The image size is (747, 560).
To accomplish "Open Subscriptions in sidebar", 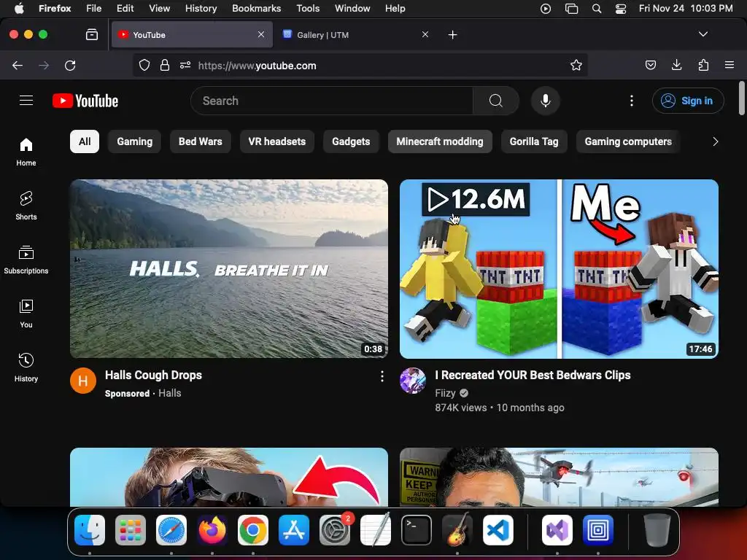I will coord(26,260).
